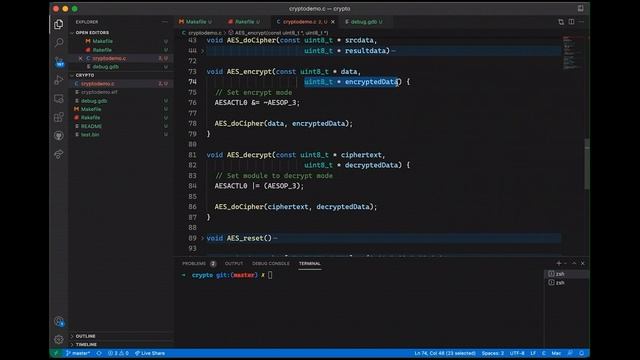
Task: Open the Manage gear icon
Action: click(x=59, y=339)
